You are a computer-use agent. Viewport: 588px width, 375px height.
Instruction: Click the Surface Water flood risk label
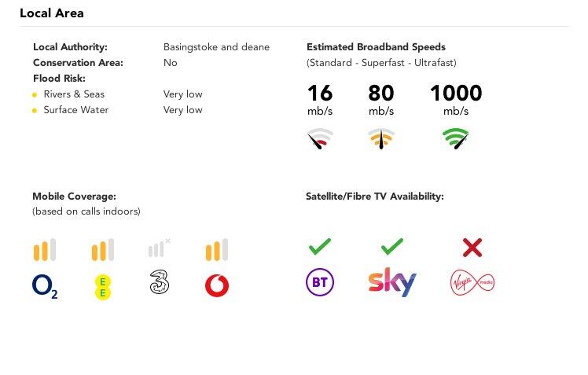[76, 110]
